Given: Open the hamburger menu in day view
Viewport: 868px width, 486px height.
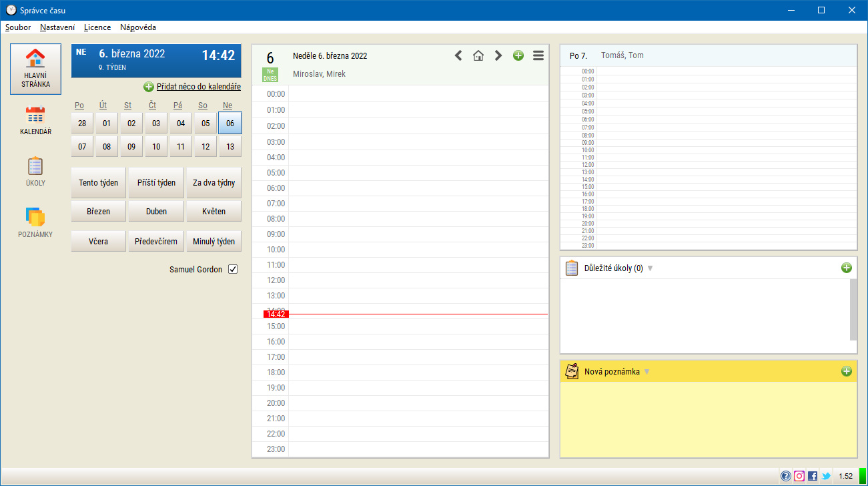Looking at the screenshot, I should pos(538,55).
